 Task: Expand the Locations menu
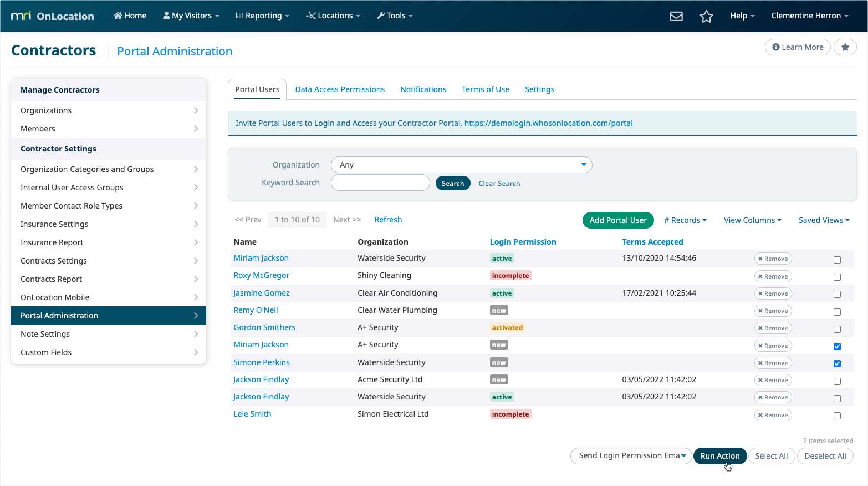[333, 16]
